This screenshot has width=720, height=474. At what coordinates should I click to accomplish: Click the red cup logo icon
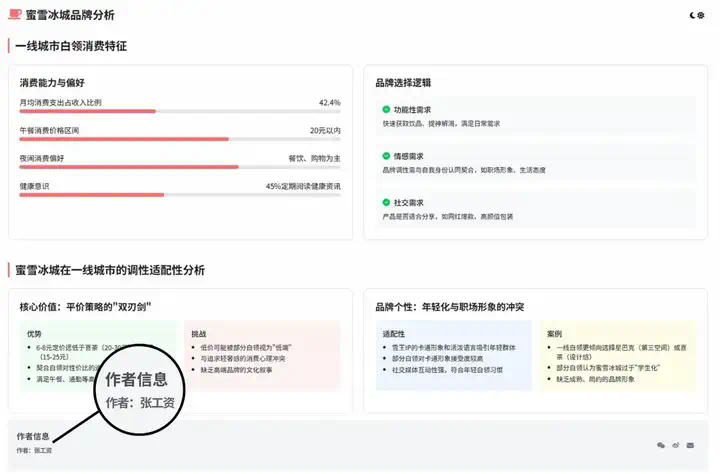click(x=15, y=14)
